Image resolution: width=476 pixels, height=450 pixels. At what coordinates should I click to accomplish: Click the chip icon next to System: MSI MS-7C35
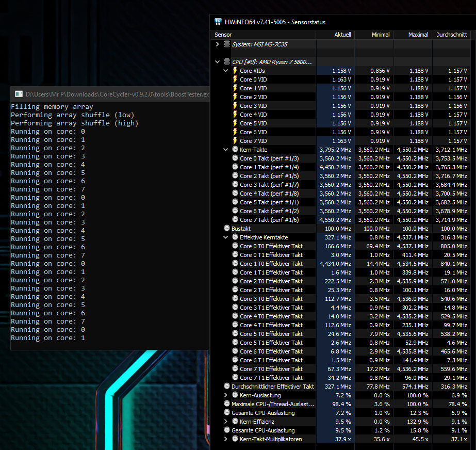point(227,44)
